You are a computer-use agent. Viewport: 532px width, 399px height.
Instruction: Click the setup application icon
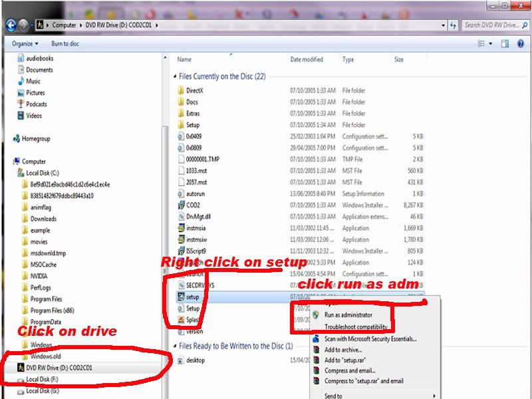181,297
